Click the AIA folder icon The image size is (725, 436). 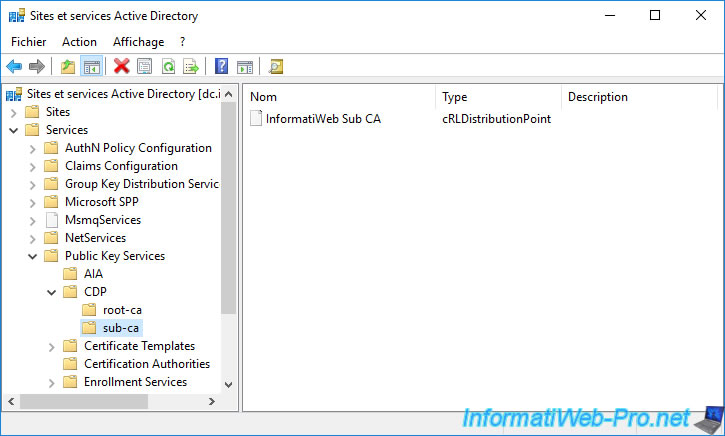(70, 274)
